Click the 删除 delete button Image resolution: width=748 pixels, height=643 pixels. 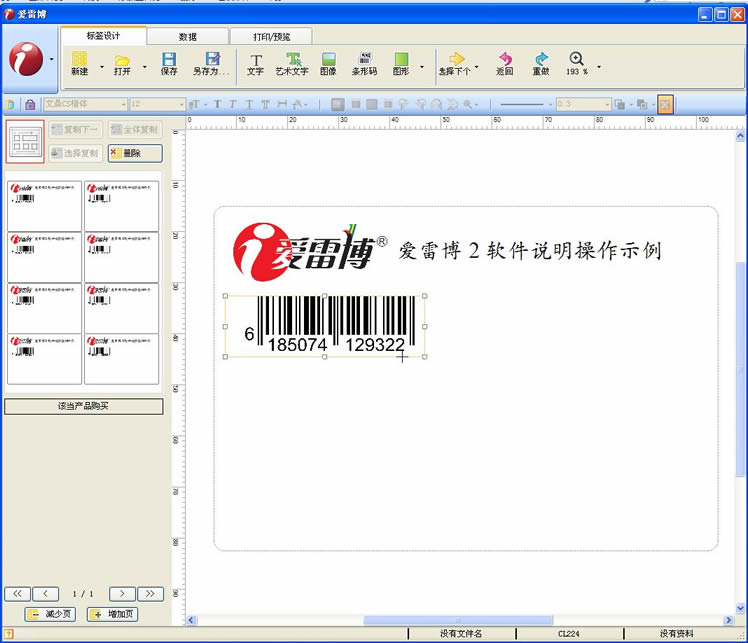(x=135, y=153)
